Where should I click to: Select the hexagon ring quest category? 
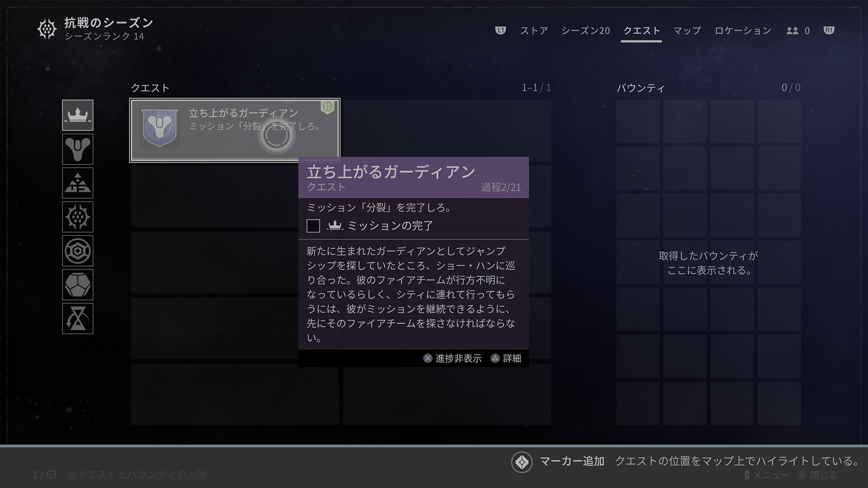point(78,251)
